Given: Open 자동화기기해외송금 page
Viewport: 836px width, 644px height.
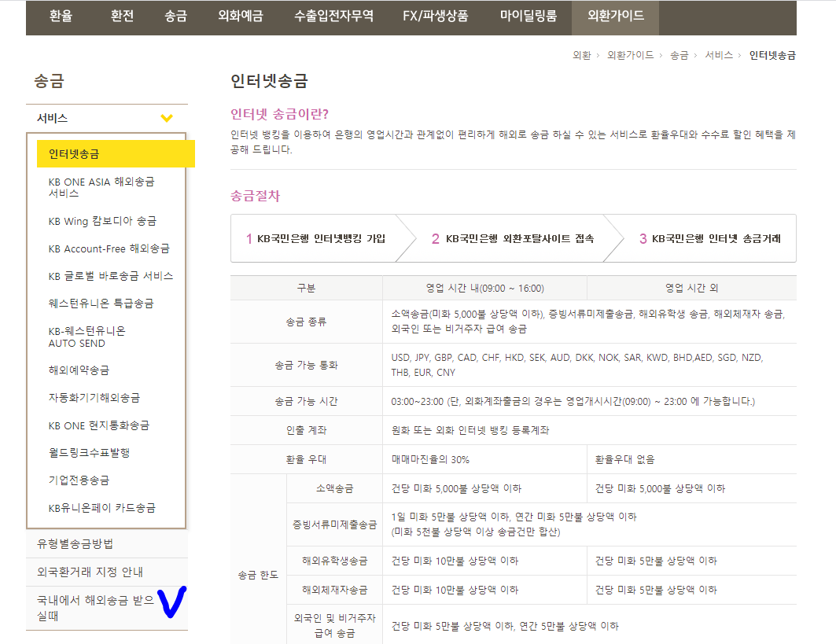Looking at the screenshot, I should tap(94, 398).
